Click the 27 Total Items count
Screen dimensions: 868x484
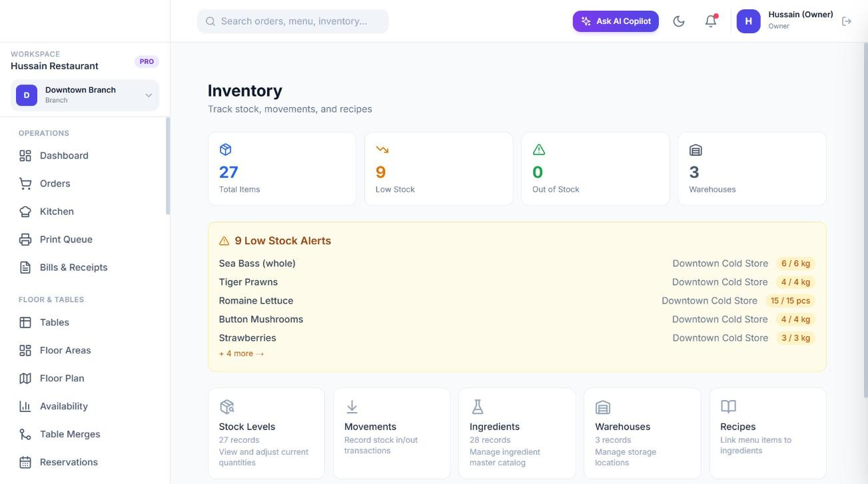pos(228,172)
